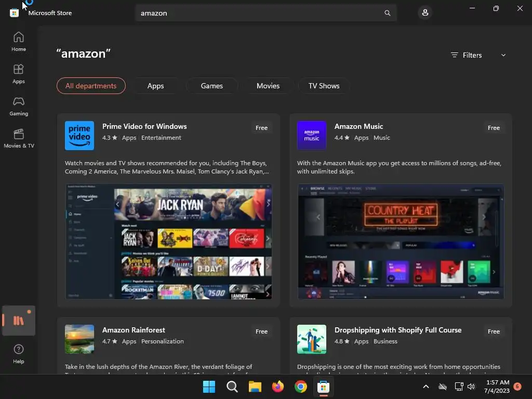Click the Prime Video screenshot preview
Screen dimensions: 532x399
pos(169,242)
